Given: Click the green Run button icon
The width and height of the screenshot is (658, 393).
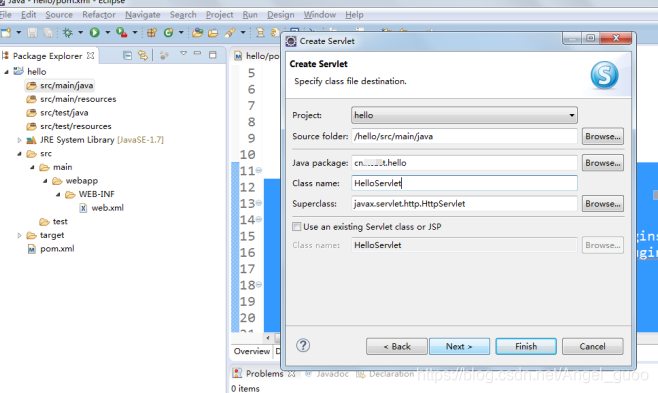Looking at the screenshot, I should pyautogui.click(x=95, y=32).
